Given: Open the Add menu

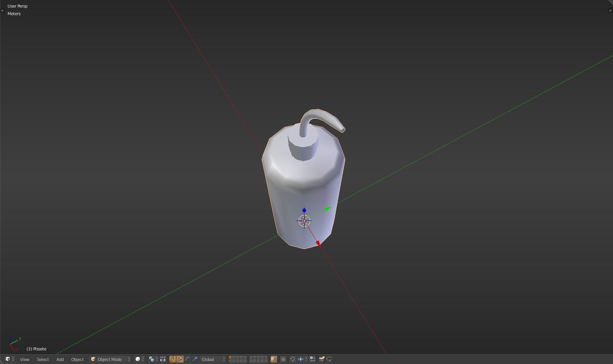Looking at the screenshot, I should point(60,359).
